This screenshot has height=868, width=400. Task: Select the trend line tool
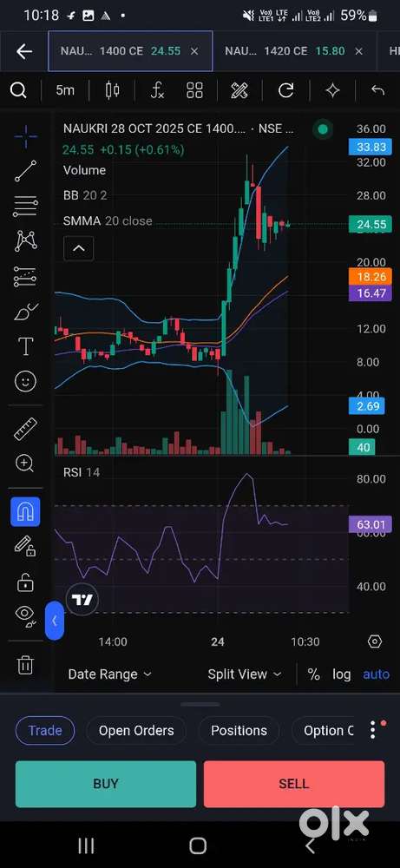tap(25, 171)
